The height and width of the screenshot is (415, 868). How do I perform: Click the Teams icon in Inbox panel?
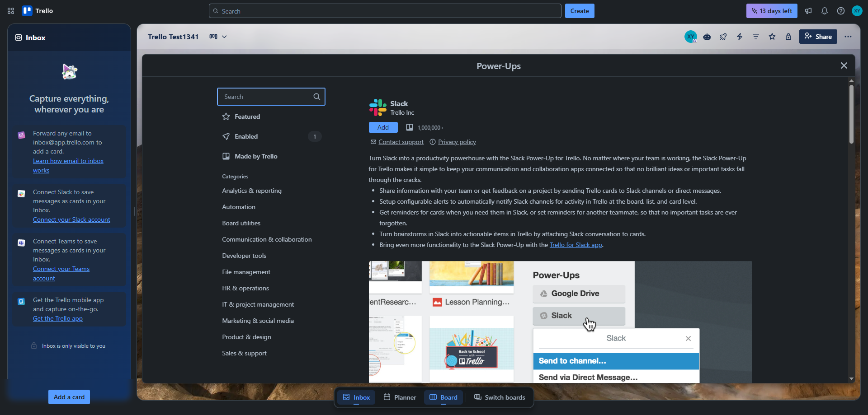[x=21, y=243]
